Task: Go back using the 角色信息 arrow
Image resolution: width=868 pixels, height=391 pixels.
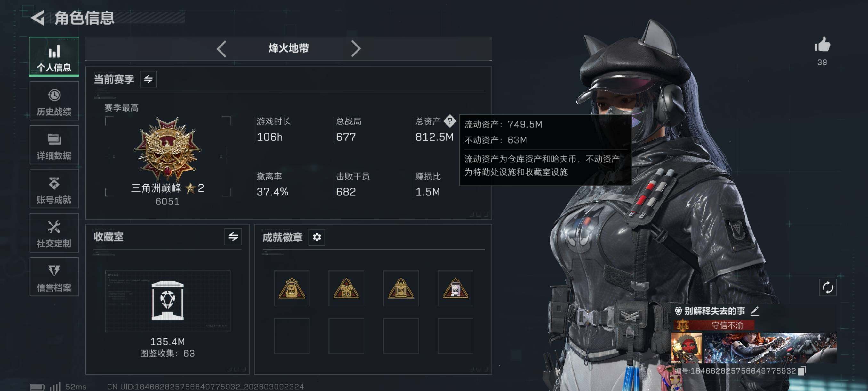Action: click(38, 18)
